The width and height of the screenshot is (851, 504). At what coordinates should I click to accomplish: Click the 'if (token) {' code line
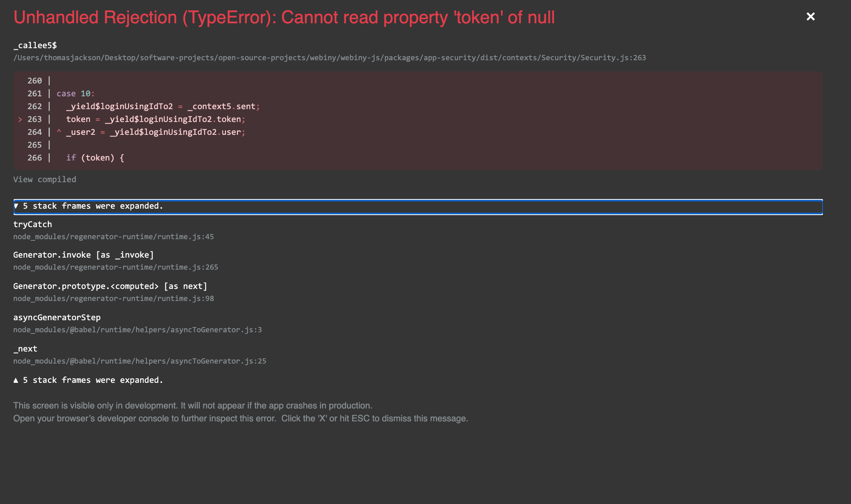pyautogui.click(x=95, y=158)
